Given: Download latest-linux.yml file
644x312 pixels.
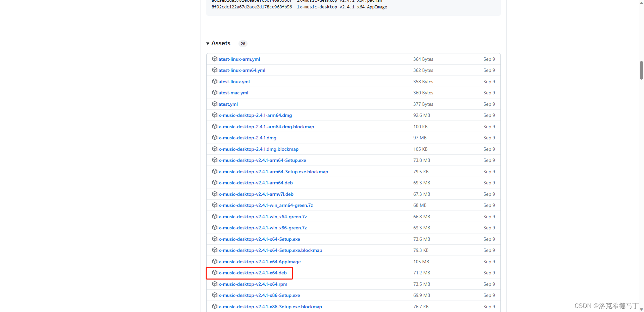Looking at the screenshot, I should [233, 82].
